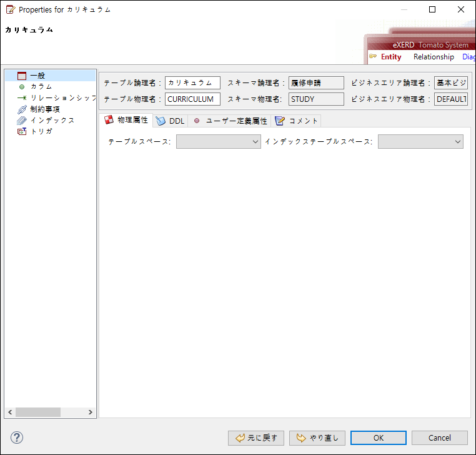Open the テーブルスペース dropdown
Image resolution: width=476 pixels, height=455 pixels.
pyautogui.click(x=219, y=141)
